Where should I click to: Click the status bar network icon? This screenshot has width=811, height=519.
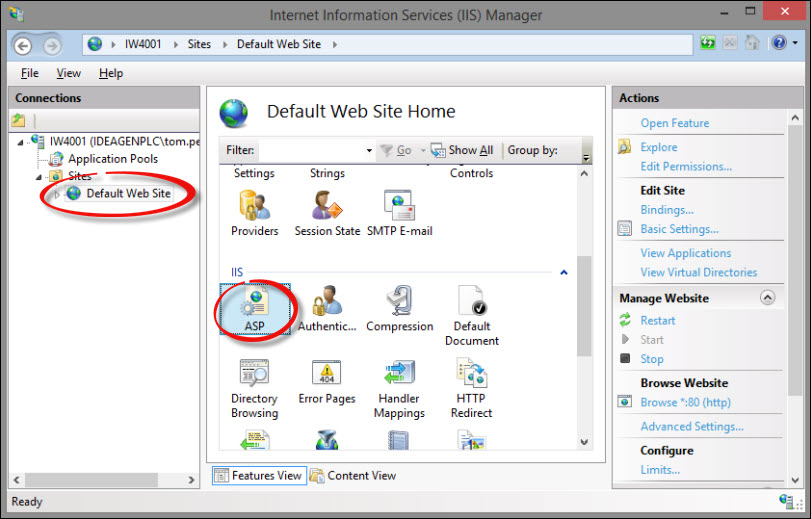786,501
